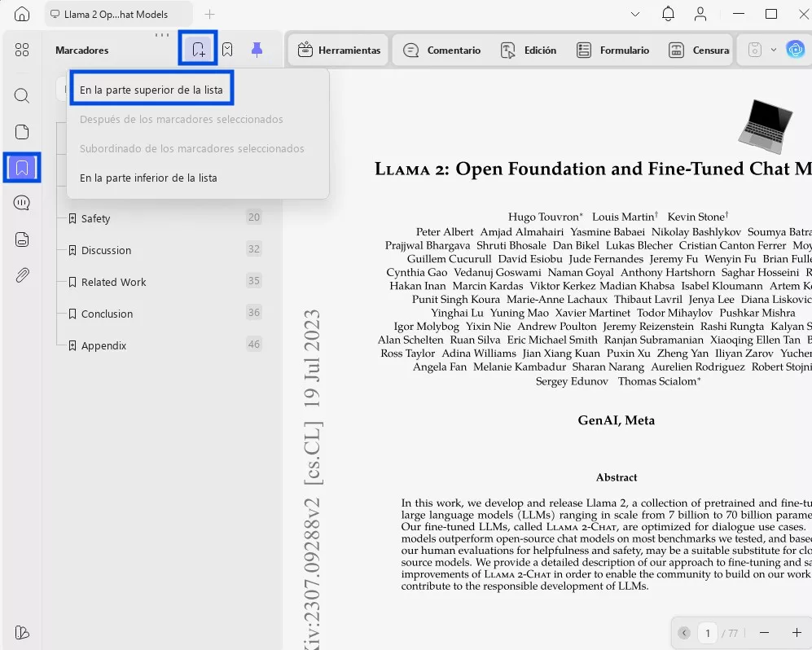Screen dimensions: 812x650
Task: Click the total pages indicator / 77
Action: point(730,633)
